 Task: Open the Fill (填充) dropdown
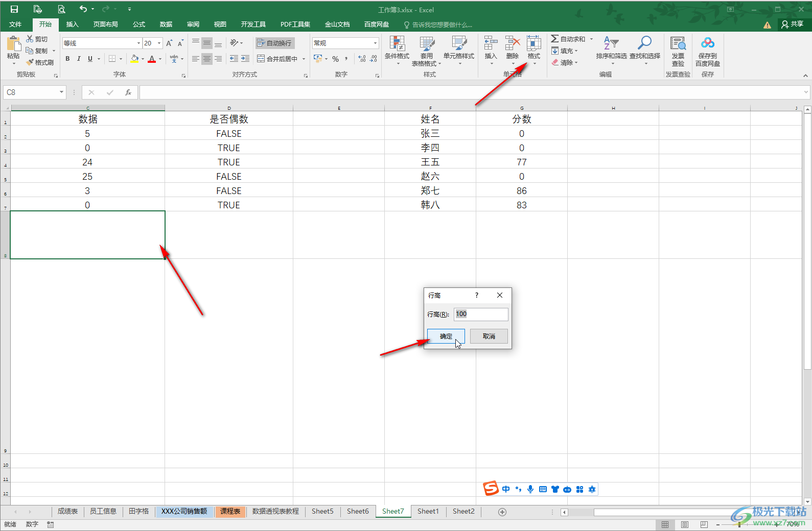[565, 51]
